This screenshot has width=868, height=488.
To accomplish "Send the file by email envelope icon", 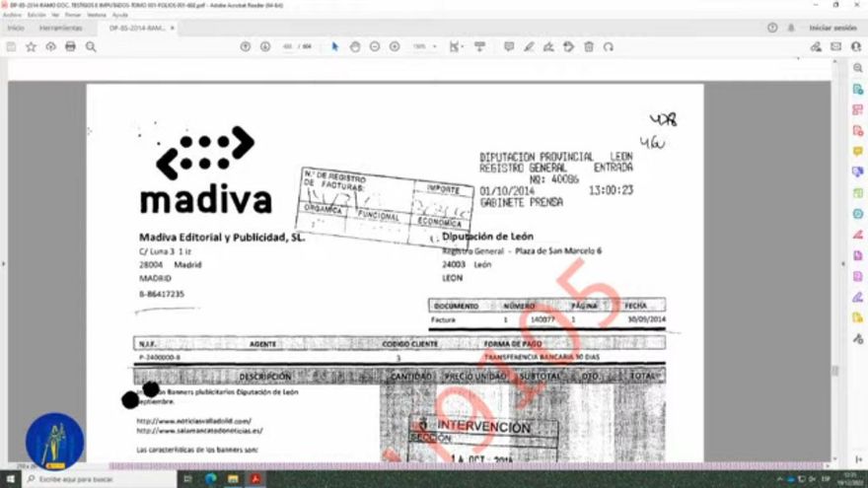I will 835,47.
